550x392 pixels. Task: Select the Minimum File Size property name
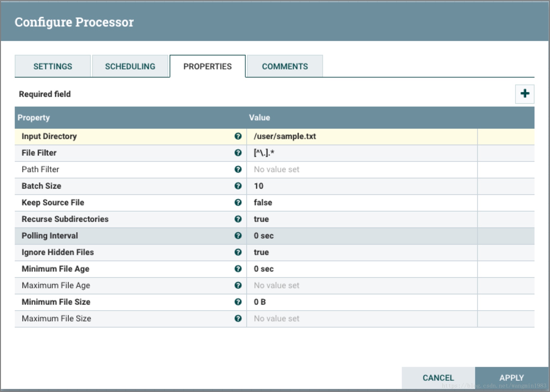(x=56, y=302)
